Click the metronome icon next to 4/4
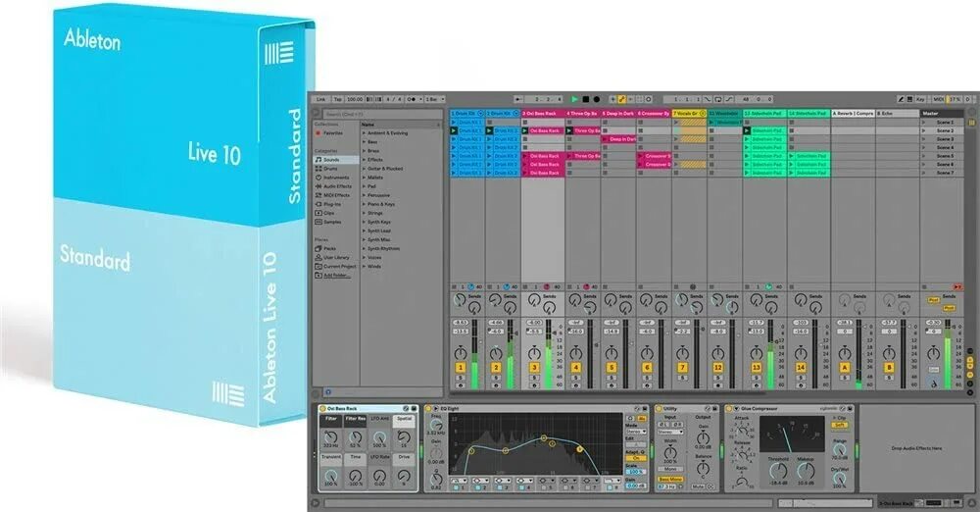 pos(412,99)
